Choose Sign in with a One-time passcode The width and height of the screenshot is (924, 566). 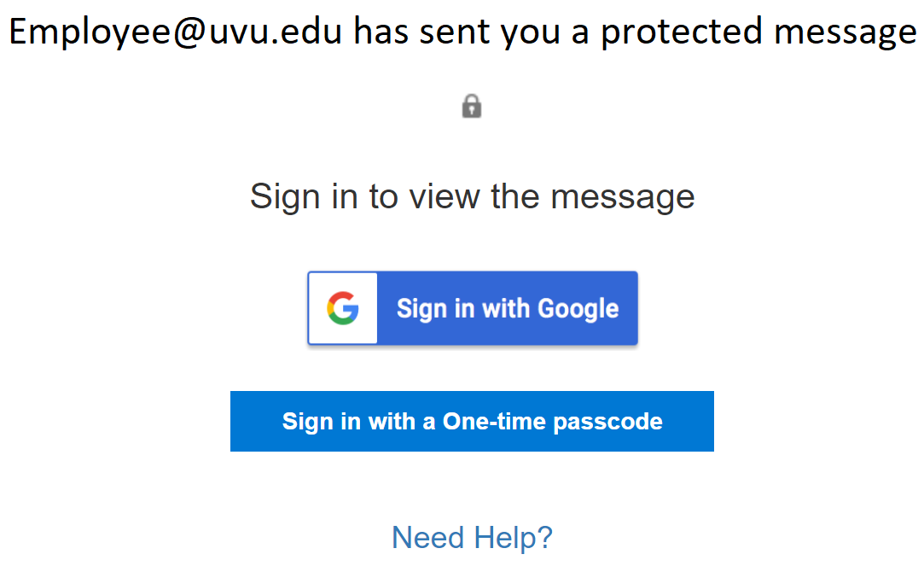point(472,421)
